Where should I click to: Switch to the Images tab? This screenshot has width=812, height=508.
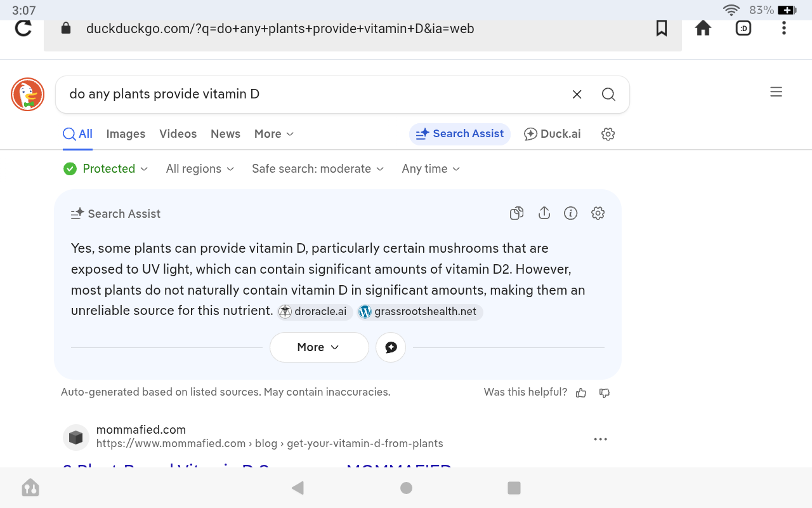pyautogui.click(x=126, y=134)
